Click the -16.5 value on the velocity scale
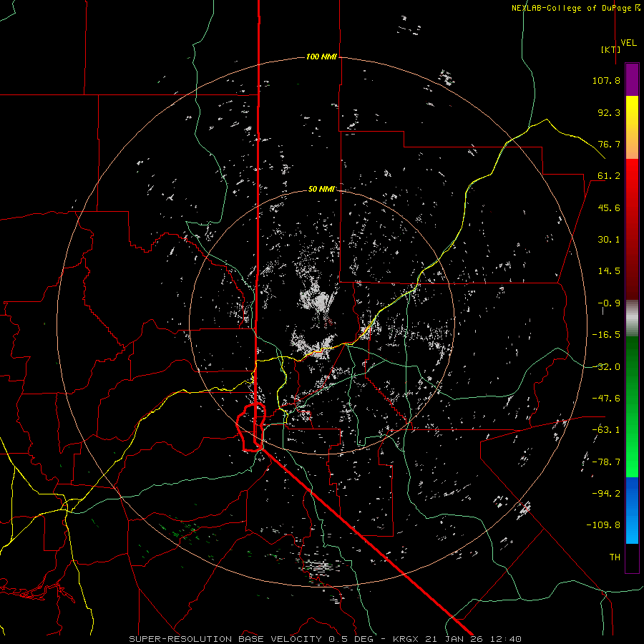 pos(606,335)
